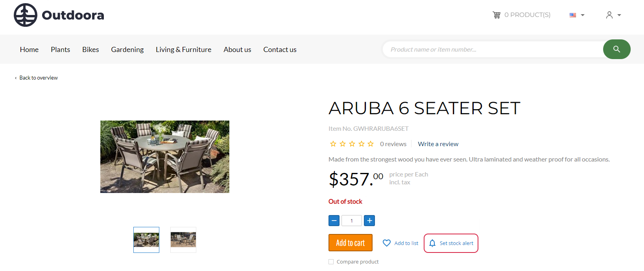The image size is (644, 271).
Task: Go to the Gardening menu item
Action: (127, 50)
